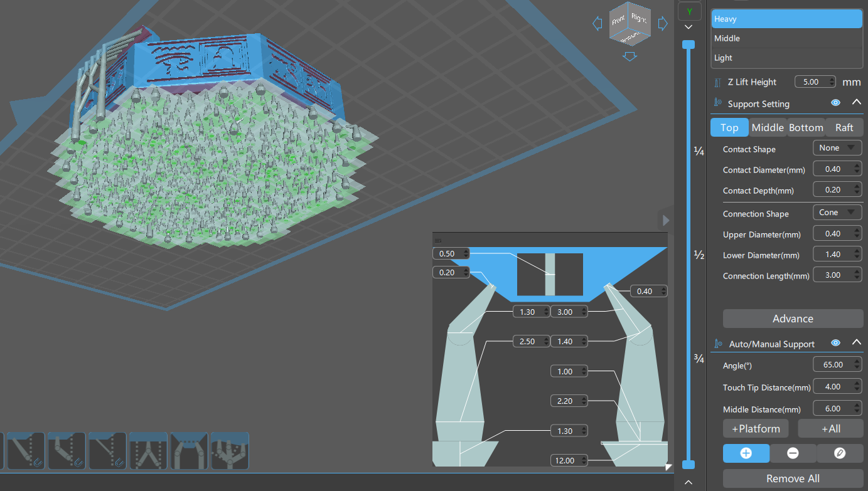
Task: Click the Right face of view cube
Action: (x=640, y=18)
